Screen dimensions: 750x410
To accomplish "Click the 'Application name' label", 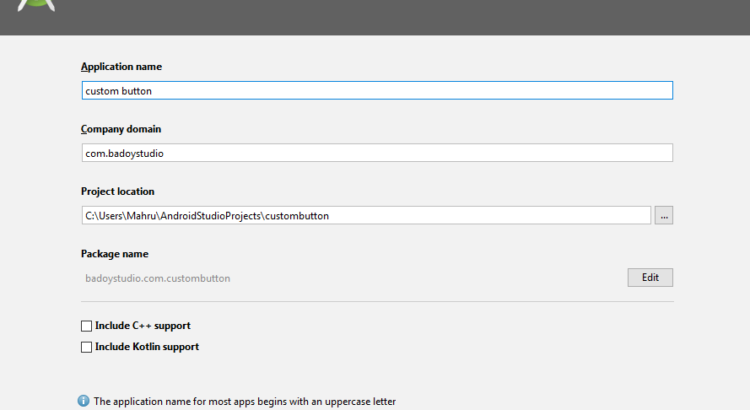I will (121, 67).
